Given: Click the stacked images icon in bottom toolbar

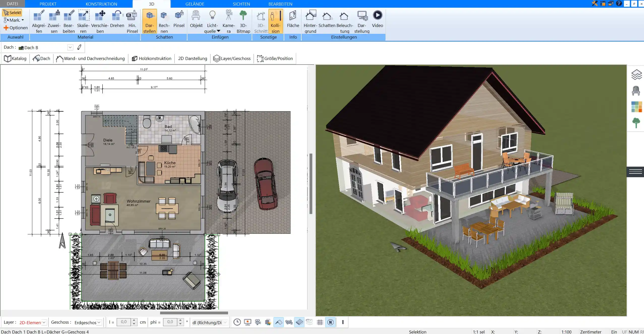Looking at the screenshot, I should click(x=268, y=322).
